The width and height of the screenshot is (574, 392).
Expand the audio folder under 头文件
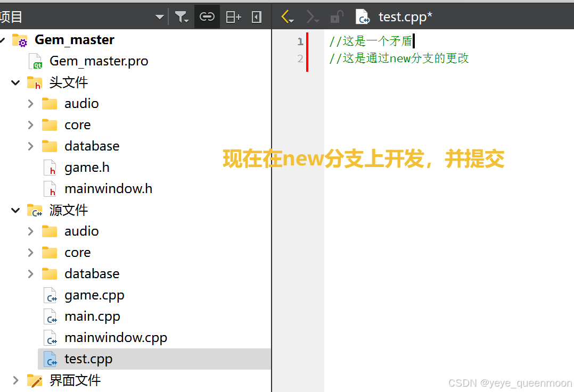coord(31,104)
